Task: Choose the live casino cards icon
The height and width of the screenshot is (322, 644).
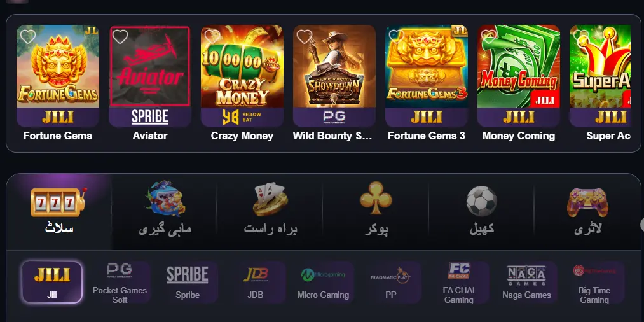Action: tap(270, 199)
